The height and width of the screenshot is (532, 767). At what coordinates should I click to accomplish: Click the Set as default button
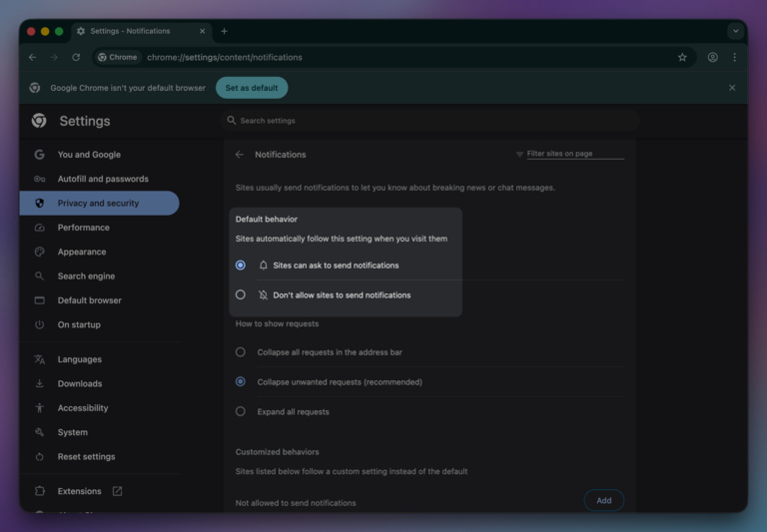(x=252, y=88)
